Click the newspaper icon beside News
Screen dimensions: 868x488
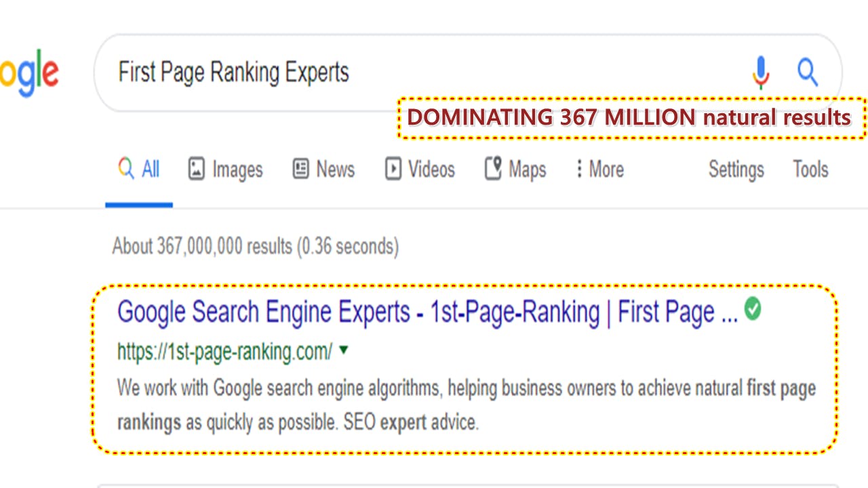pyautogui.click(x=300, y=169)
